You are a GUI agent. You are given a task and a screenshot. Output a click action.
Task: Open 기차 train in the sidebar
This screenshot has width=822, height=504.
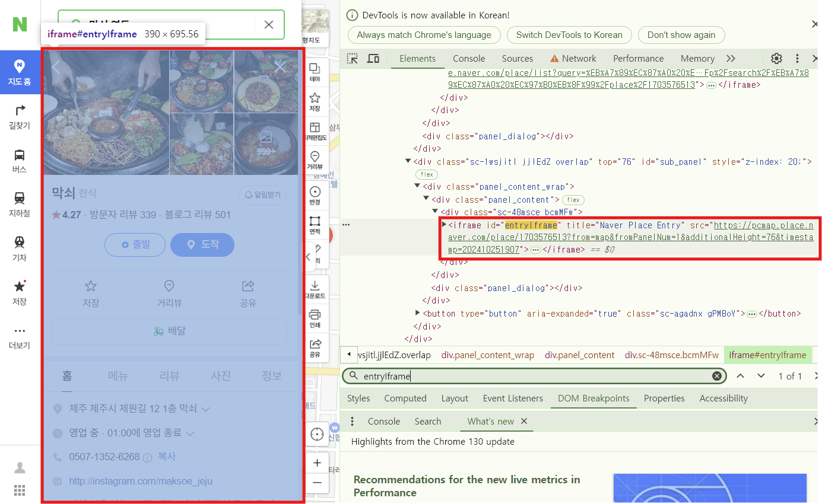(x=20, y=248)
